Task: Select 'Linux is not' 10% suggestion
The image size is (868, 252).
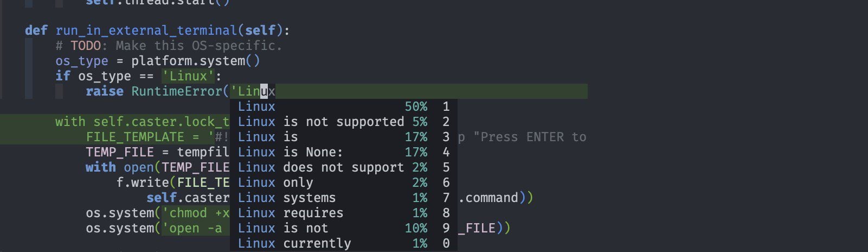Action: coord(344,228)
